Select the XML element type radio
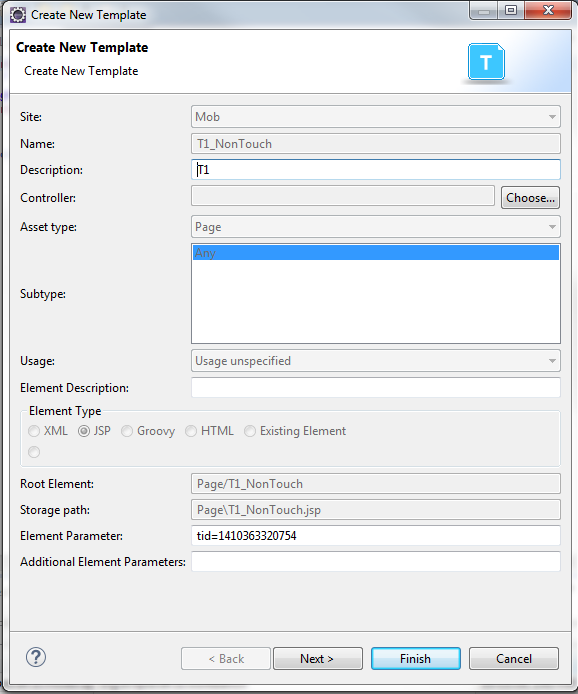 pyautogui.click(x=34, y=431)
